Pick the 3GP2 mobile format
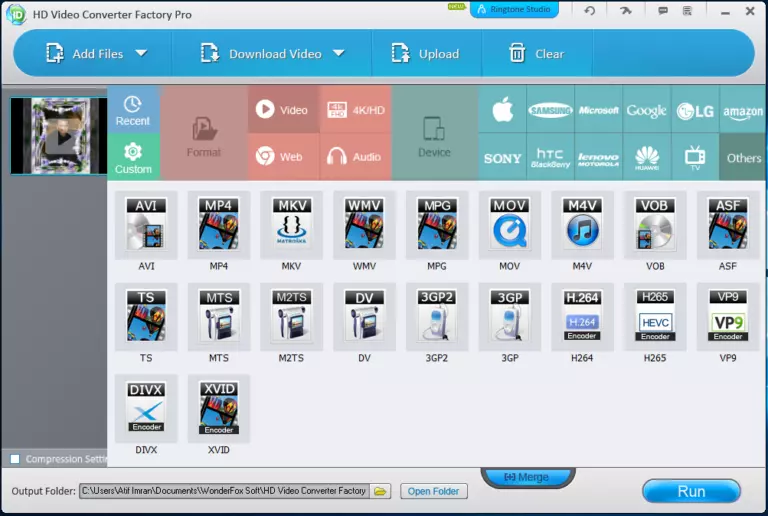 click(437, 317)
